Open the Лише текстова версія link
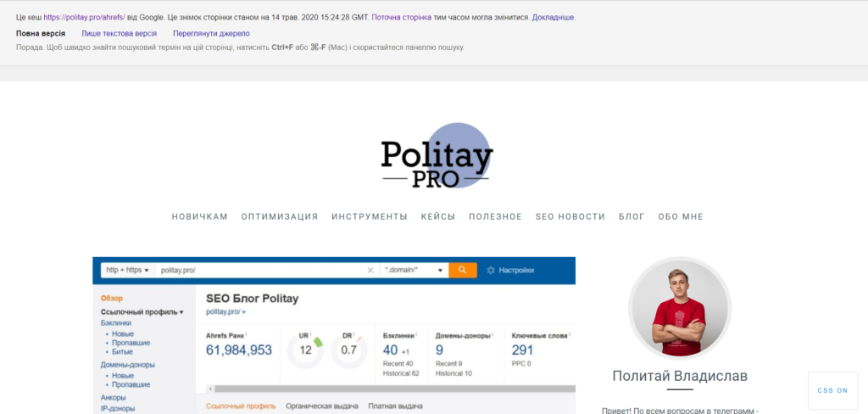The width and height of the screenshot is (868, 414). (119, 34)
